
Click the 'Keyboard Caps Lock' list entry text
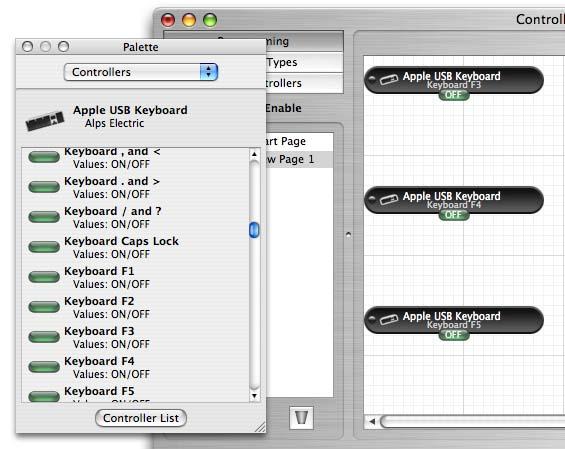click(x=121, y=241)
